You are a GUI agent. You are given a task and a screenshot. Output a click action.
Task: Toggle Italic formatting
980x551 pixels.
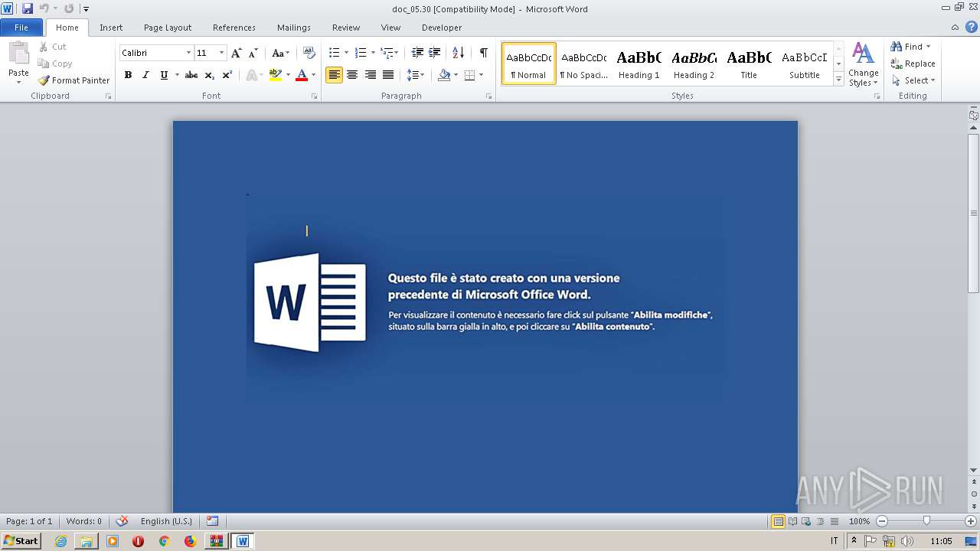[x=145, y=75]
